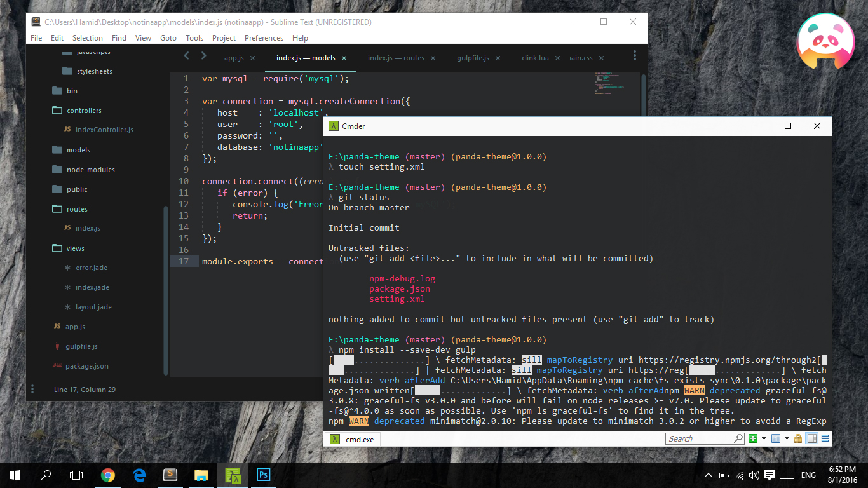This screenshot has width=868, height=488.
Task: Click the lambda icon in Cmder title bar
Action: [x=333, y=126]
